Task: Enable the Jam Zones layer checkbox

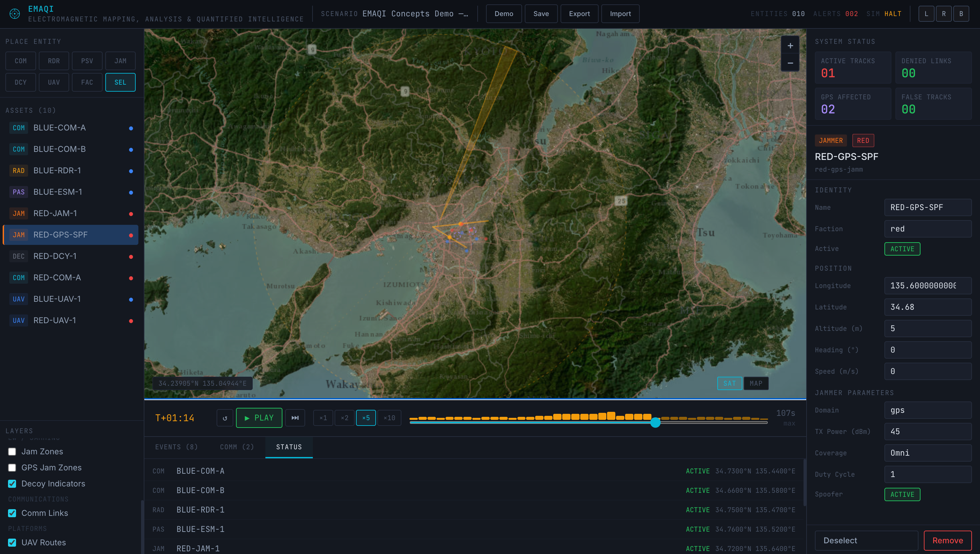Action: pyautogui.click(x=12, y=452)
